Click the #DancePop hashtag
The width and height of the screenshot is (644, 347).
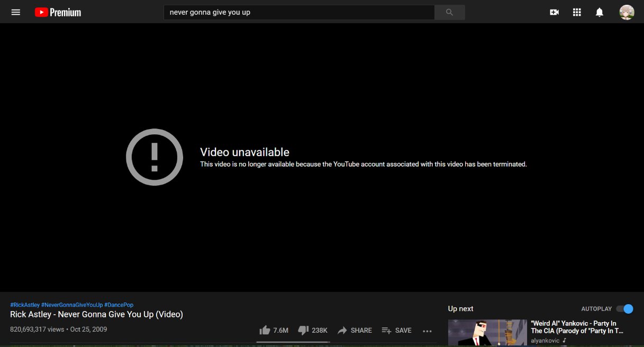119,305
